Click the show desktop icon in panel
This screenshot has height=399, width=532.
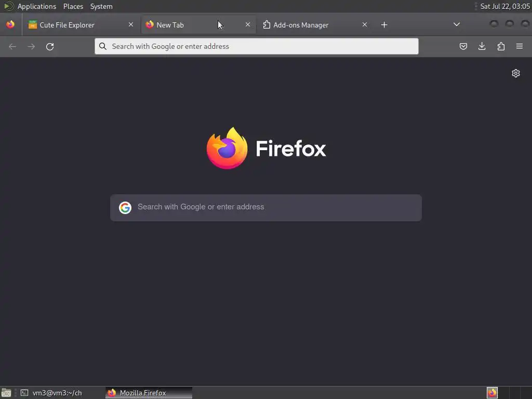pos(6,393)
